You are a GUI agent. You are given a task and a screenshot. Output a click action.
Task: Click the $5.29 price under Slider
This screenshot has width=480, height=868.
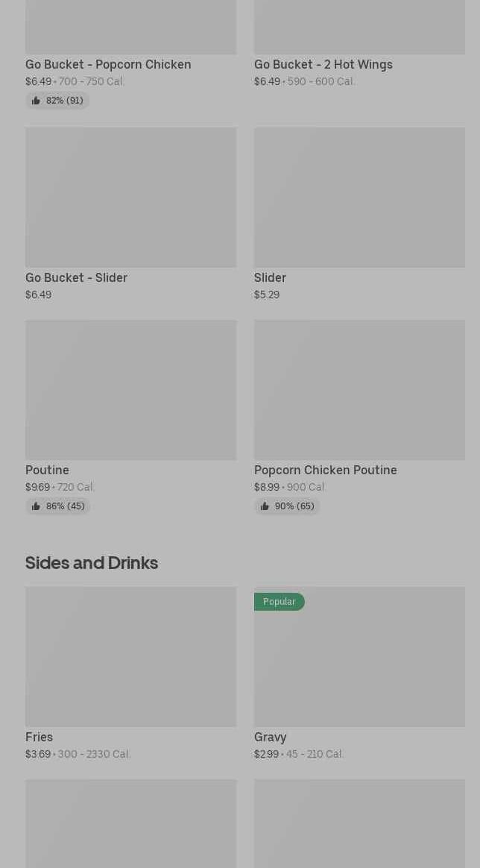tap(267, 295)
